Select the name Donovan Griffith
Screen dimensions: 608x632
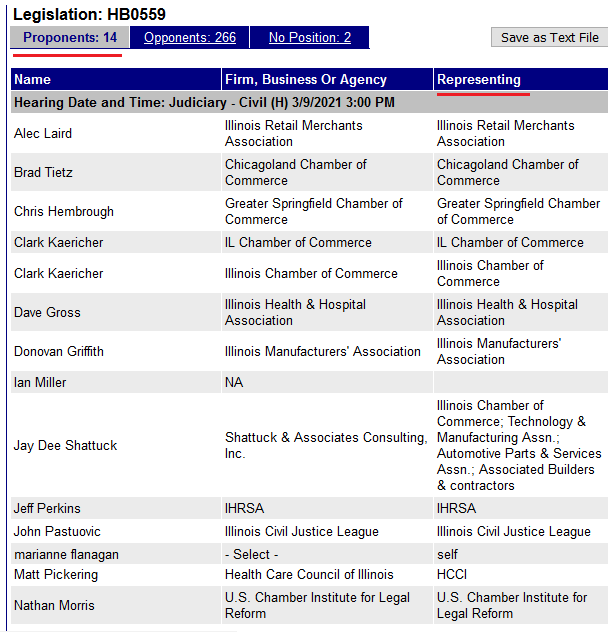pyautogui.click(x=59, y=351)
